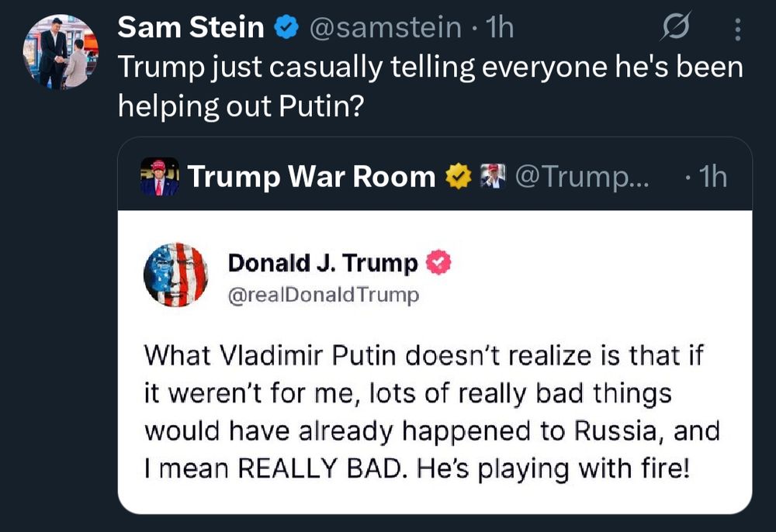Screen dimensions: 776x532
Task: Click the red verified badge beside Donald J. Trump
Action: tap(438, 263)
